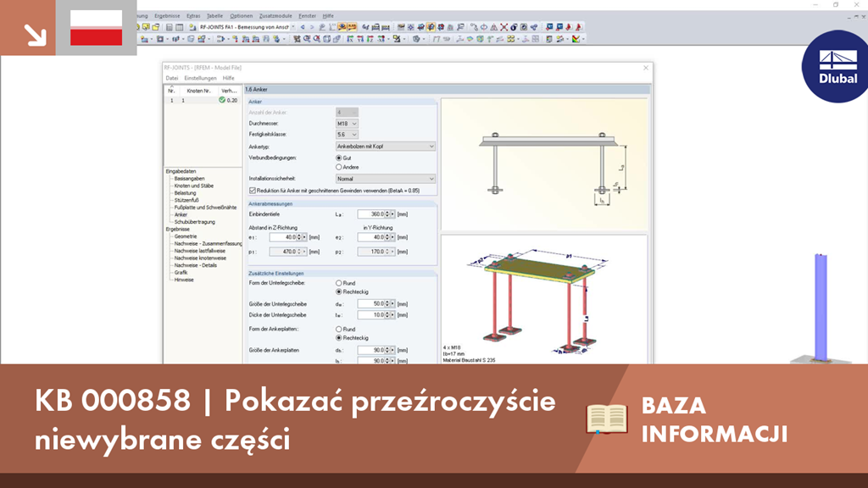Click the highlighted selection icon in top toolbar
Viewport: 868px width, 488px height.
click(431, 26)
